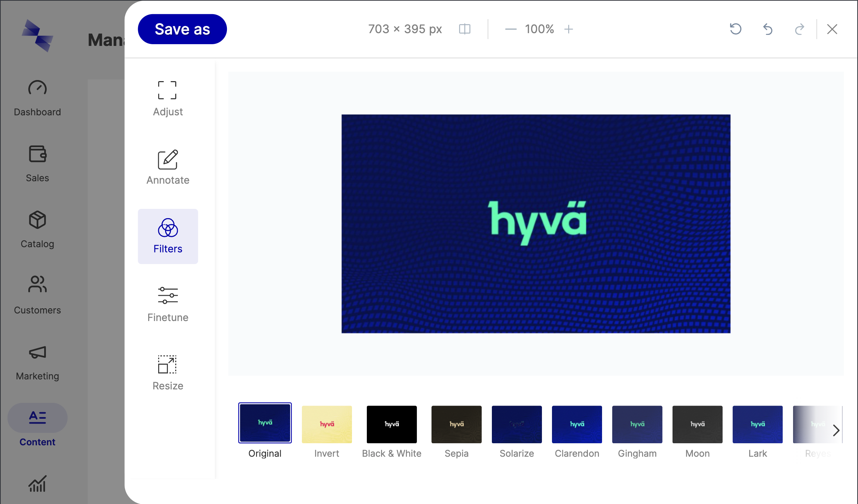Toggle the compare original view icon

465,29
